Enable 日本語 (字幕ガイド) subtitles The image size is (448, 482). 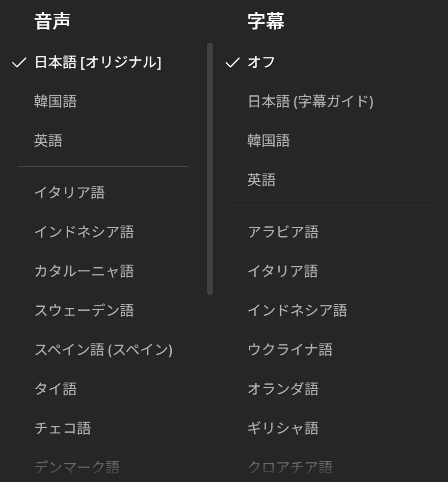[310, 102]
